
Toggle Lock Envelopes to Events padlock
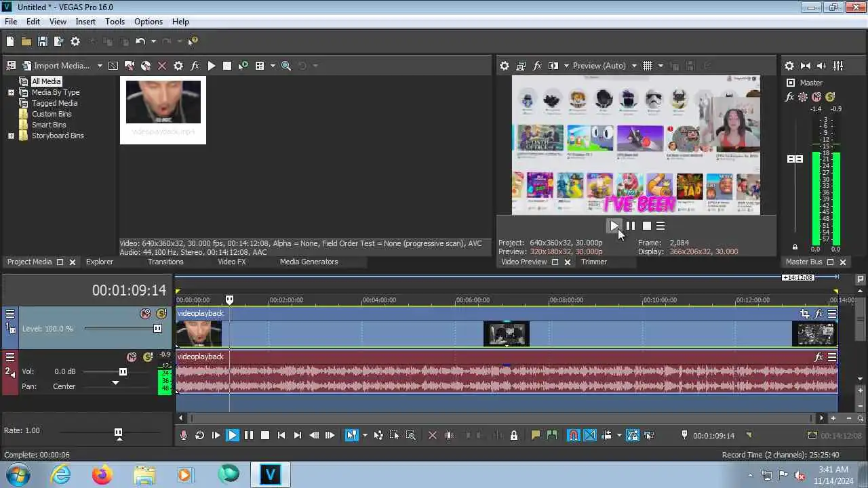coord(513,435)
